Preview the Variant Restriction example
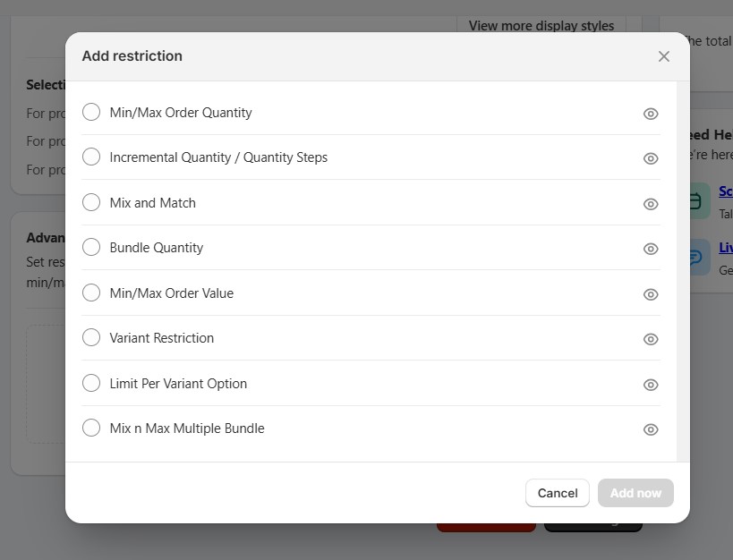Viewport: 733px width, 560px height. 651,338
